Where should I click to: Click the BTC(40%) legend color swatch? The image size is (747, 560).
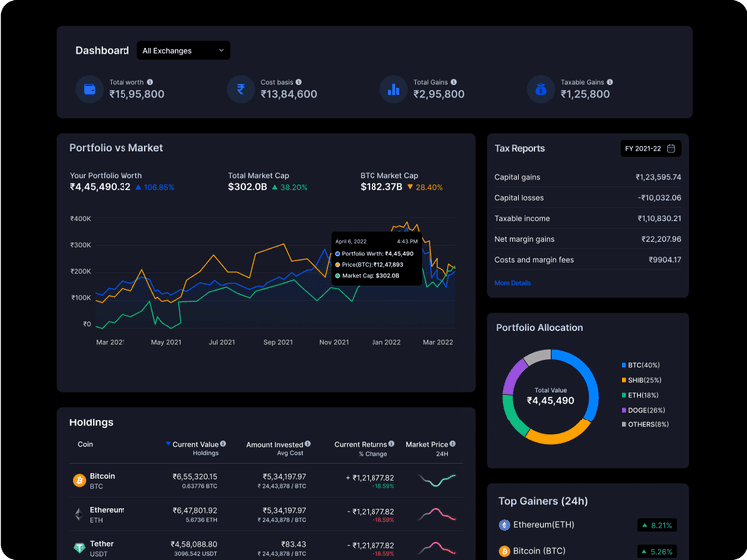pos(623,365)
